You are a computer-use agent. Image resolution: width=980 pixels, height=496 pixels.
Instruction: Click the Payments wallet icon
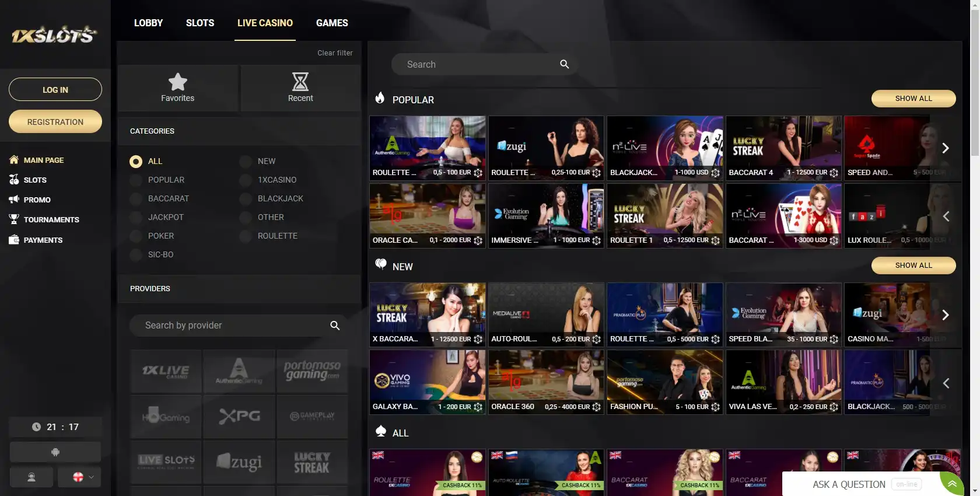(14, 240)
